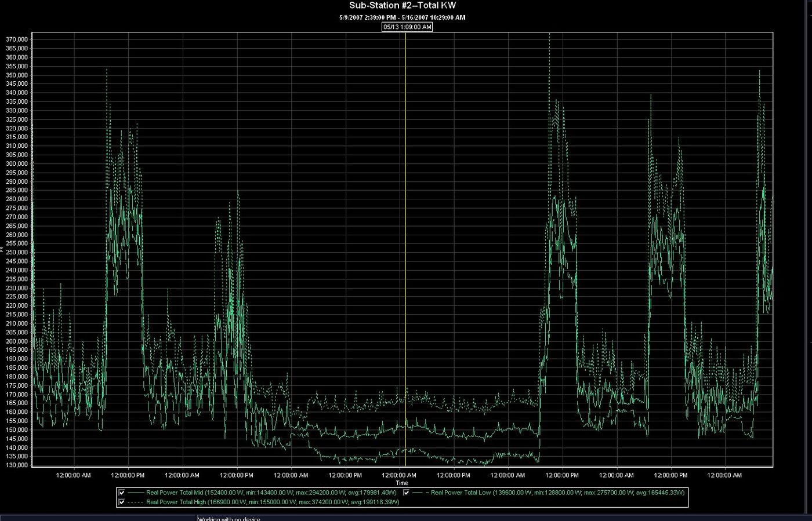Image resolution: width=812 pixels, height=521 pixels.
Task: Click the 250,000 y-axis label
Action: [x=17, y=252]
